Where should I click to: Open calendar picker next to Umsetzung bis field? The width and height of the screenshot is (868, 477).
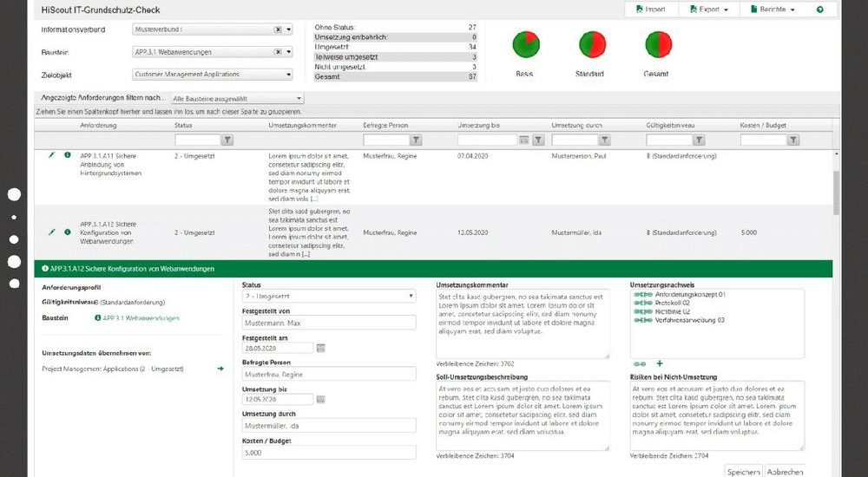(321, 399)
